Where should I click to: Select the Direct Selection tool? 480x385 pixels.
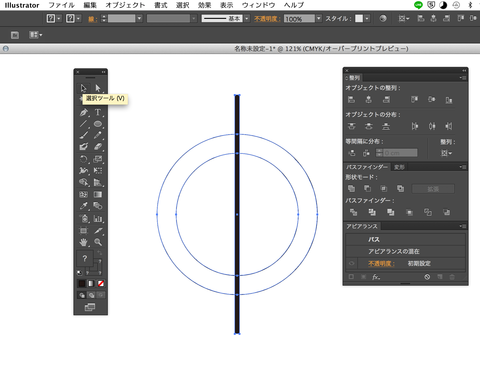(x=98, y=88)
